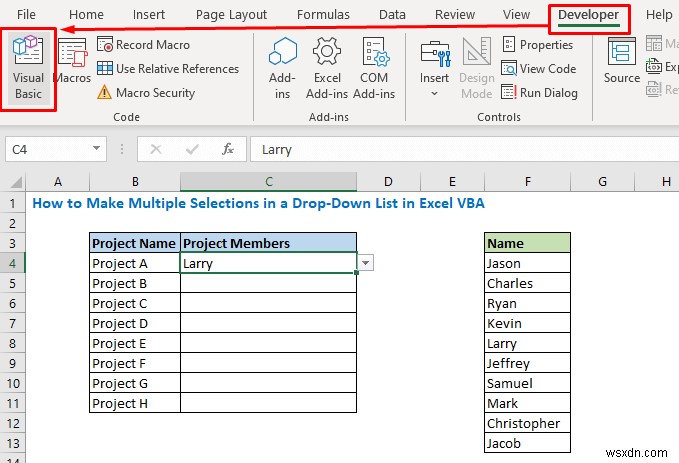Click the Run Dialog button
The image size is (679, 463).
click(x=539, y=93)
